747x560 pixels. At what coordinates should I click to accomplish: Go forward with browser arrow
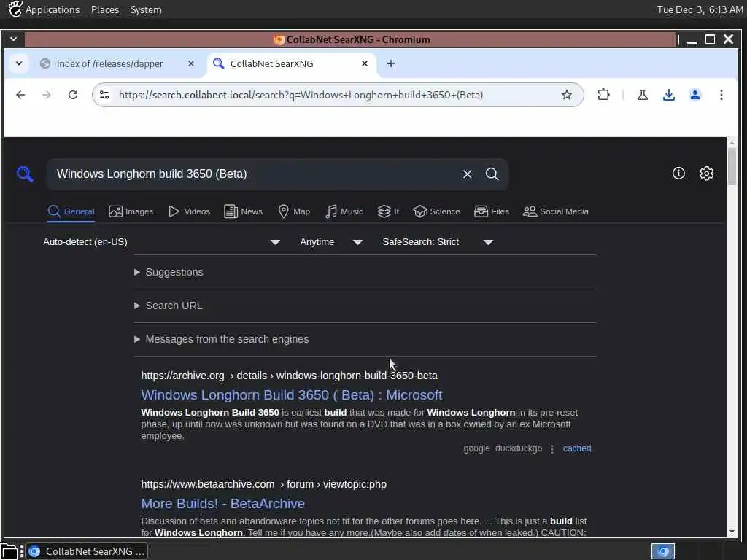coord(46,95)
